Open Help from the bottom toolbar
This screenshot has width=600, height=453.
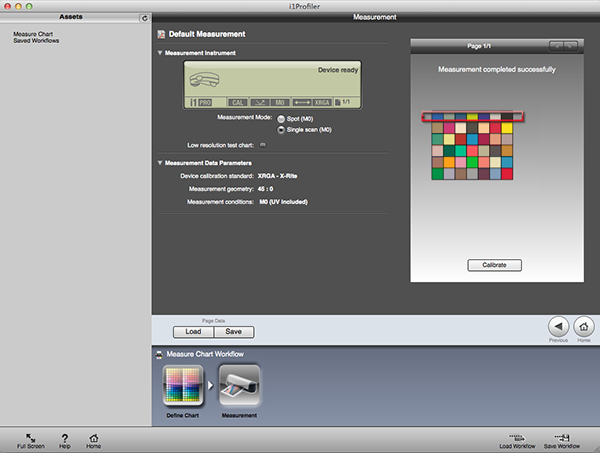[x=65, y=441]
